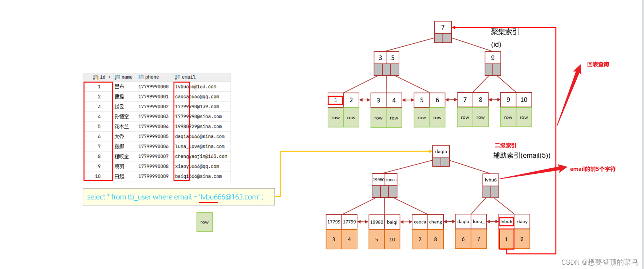Select clustered index leaf key 10
The height and width of the screenshot is (269, 644).
tap(524, 100)
